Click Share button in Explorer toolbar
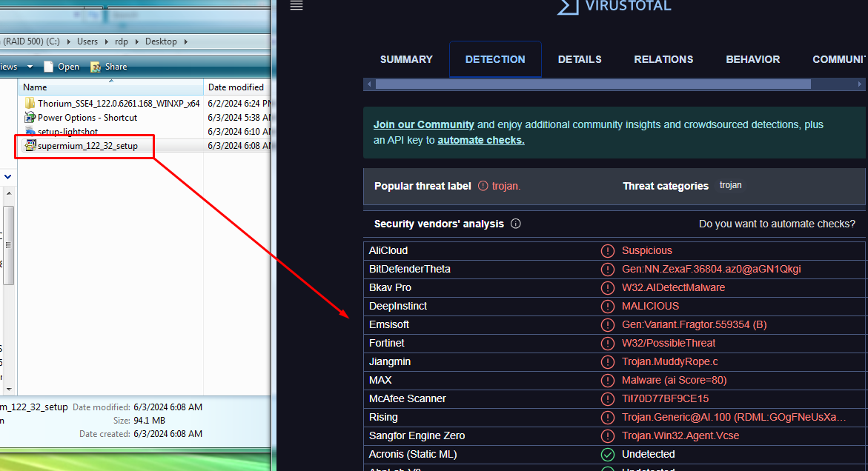This screenshot has width=868, height=471. point(108,67)
